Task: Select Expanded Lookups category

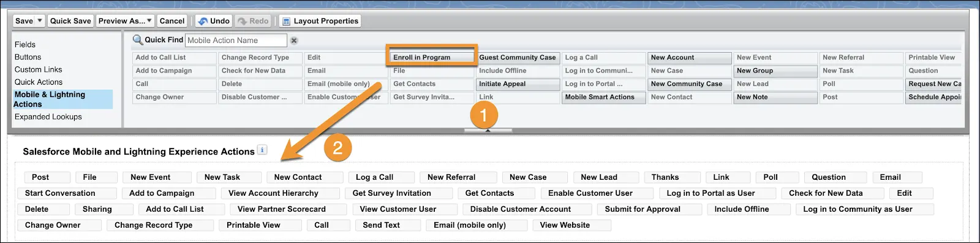Action: pyautogui.click(x=48, y=117)
